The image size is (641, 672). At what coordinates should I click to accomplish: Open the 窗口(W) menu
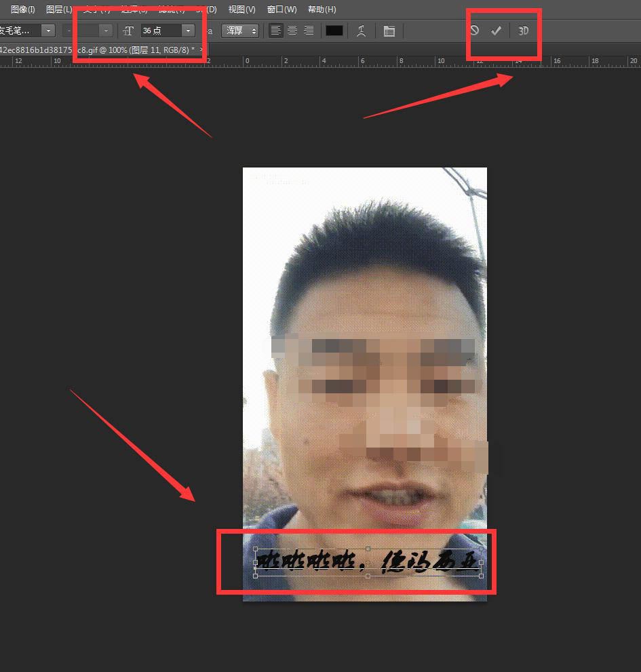tap(281, 9)
